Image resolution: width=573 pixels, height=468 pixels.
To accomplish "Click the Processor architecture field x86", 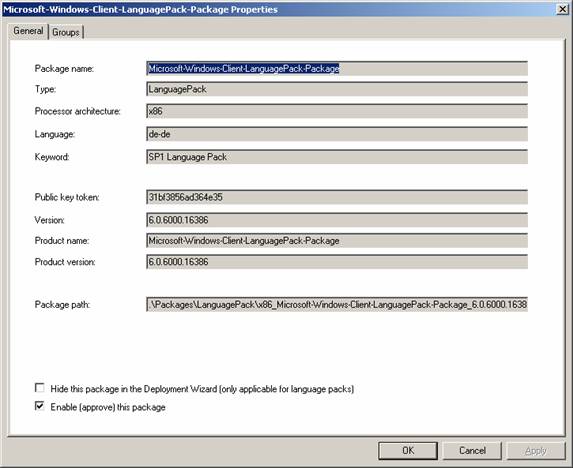I will pyautogui.click(x=337, y=111).
